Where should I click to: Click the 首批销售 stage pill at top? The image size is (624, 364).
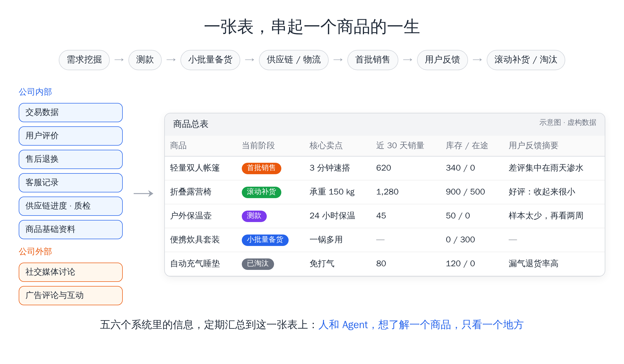[373, 60]
